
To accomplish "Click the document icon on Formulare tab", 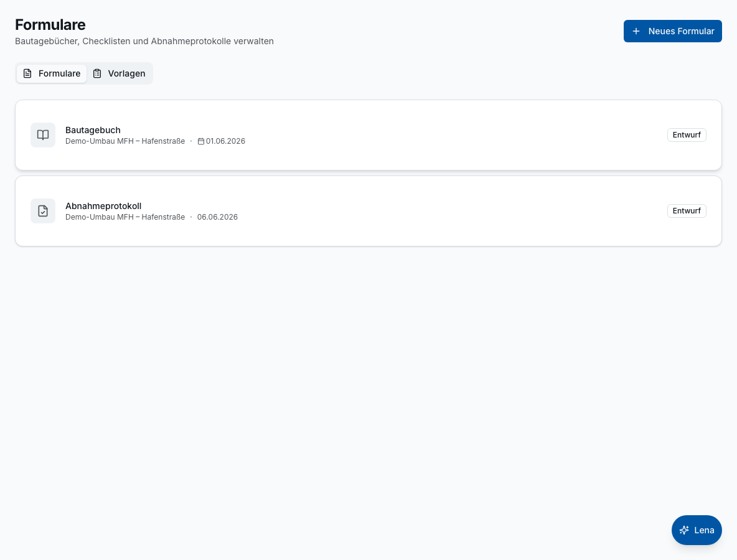I will 28,73.
